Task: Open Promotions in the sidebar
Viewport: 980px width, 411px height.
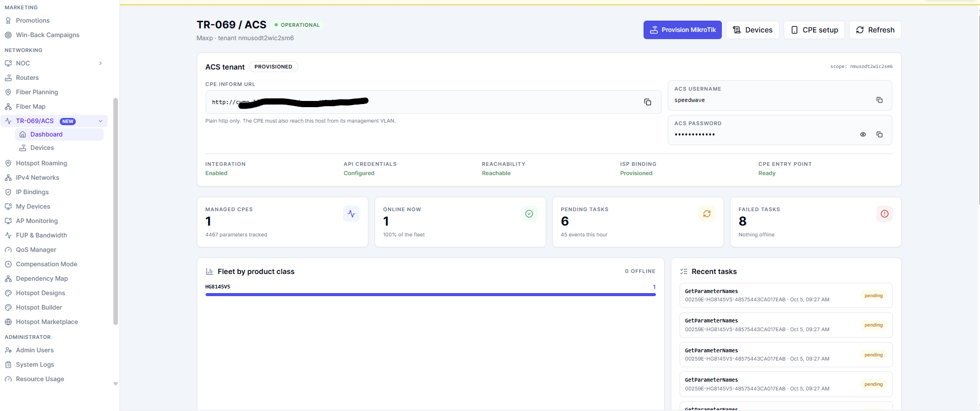Action: [x=32, y=21]
